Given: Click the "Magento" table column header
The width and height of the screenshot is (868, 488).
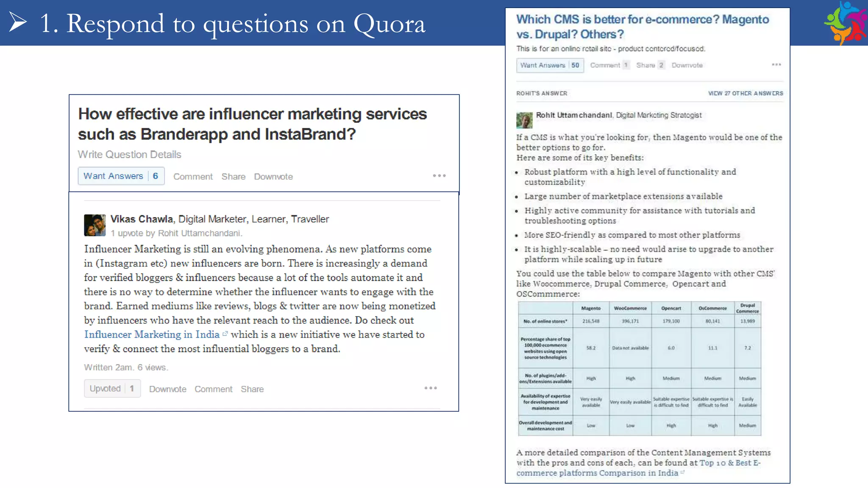Looking at the screenshot, I should tap(591, 308).
